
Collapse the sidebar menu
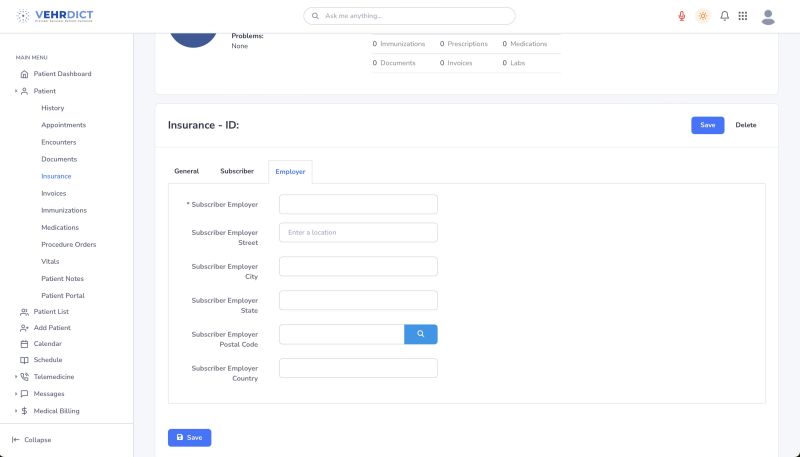pos(31,439)
